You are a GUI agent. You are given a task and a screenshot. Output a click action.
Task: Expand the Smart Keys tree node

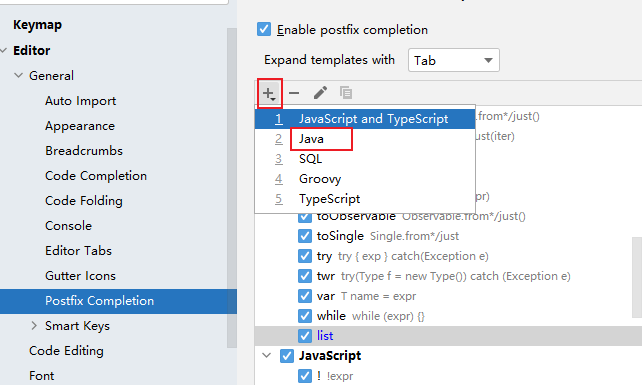tap(34, 326)
